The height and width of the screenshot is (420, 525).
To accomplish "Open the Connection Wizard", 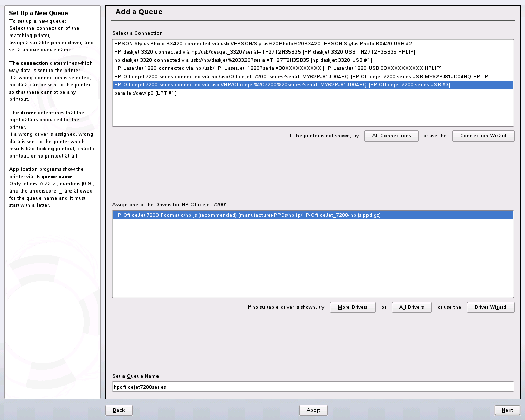I will pyautogui.click(x=483, y=136).
